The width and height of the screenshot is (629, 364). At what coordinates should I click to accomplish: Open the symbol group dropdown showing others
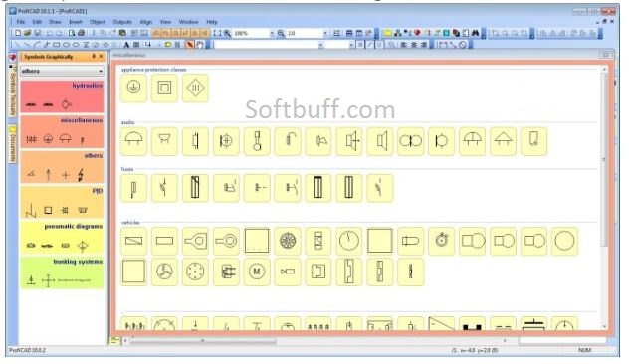pyautogui.click(x=62, y=71)
